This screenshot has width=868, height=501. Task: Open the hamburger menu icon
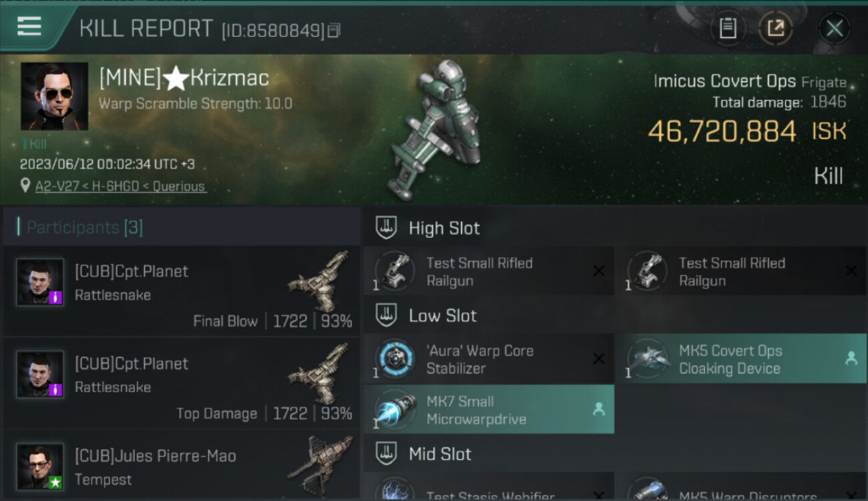[29, 27]
